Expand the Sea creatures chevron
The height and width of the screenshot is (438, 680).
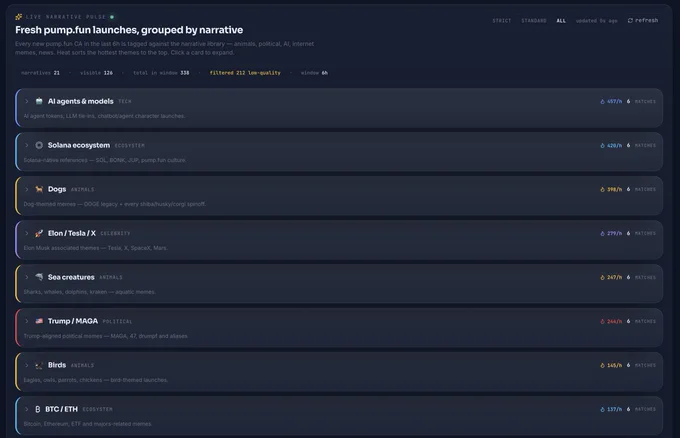tap(26, 277)
